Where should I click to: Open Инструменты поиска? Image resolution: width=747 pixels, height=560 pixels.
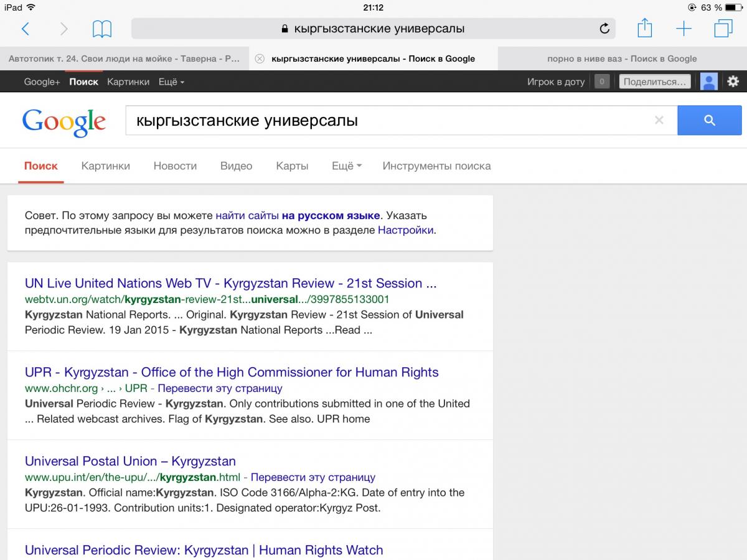436,166
